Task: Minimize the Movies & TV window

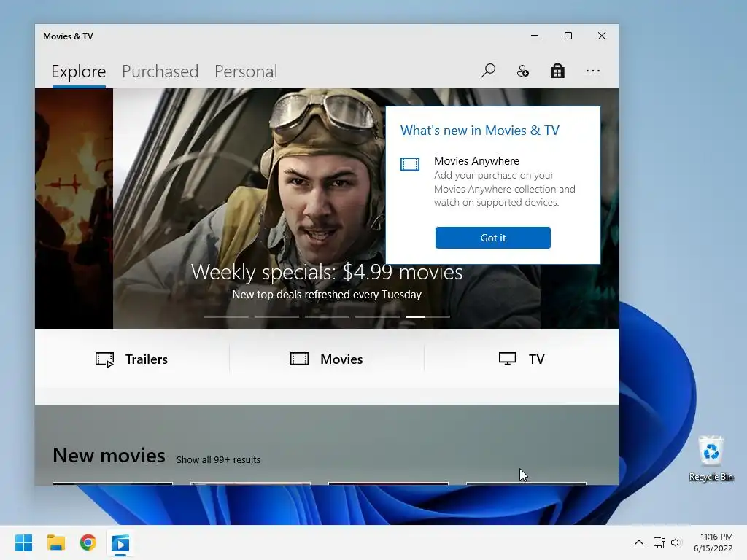Action: tap(535, 36)
